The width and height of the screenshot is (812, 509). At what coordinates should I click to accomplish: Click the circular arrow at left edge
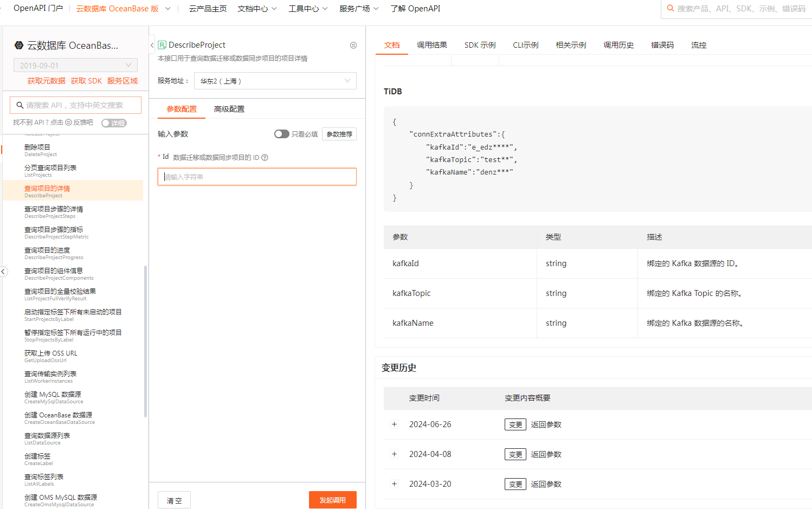click(3, 272)
